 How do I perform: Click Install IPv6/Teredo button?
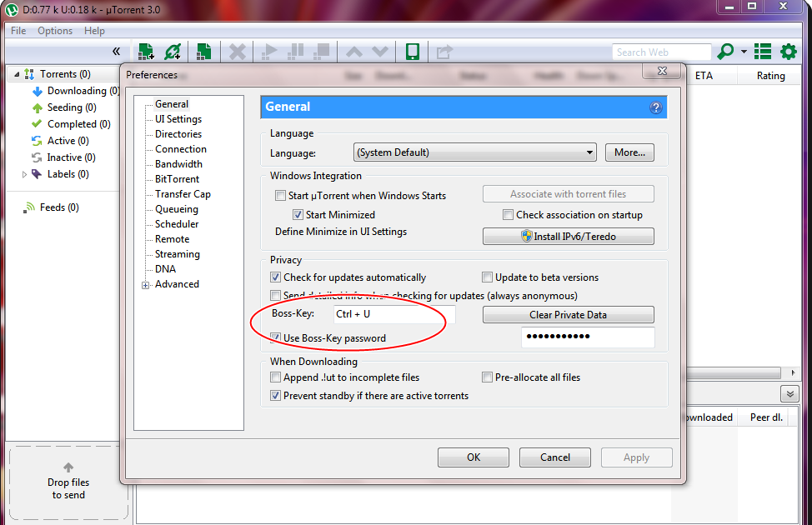point(568,236)
